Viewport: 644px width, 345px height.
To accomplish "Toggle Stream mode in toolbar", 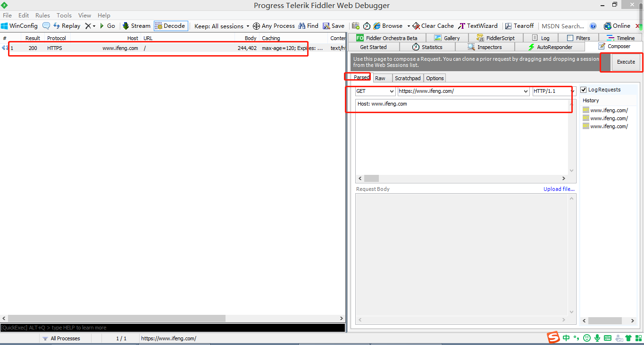I will pyautogui.click(x=136, y=26).
